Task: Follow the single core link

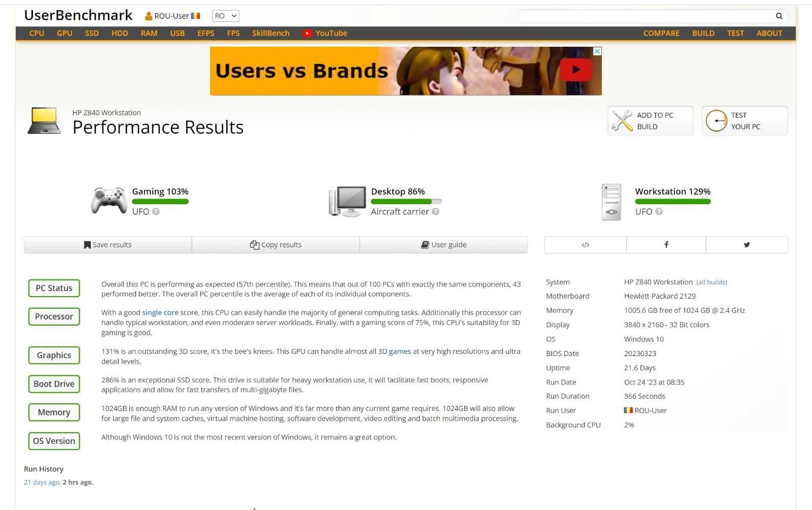Action: 160,313
